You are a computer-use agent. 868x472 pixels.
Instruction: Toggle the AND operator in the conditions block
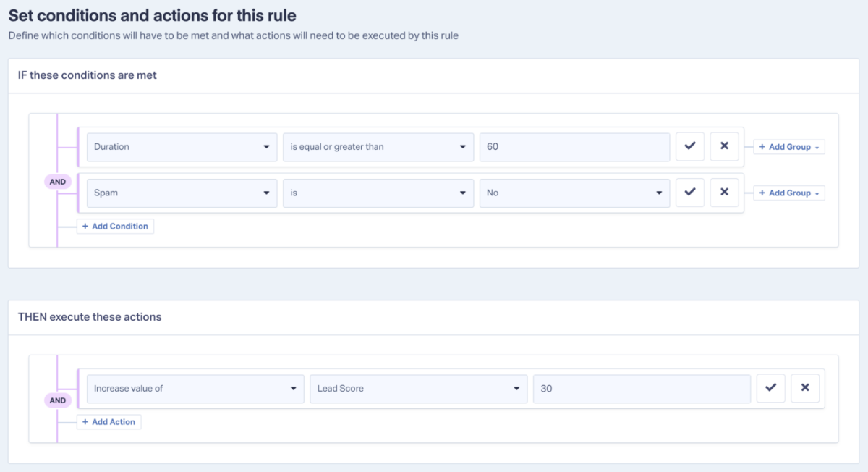[x=58, y=182]
